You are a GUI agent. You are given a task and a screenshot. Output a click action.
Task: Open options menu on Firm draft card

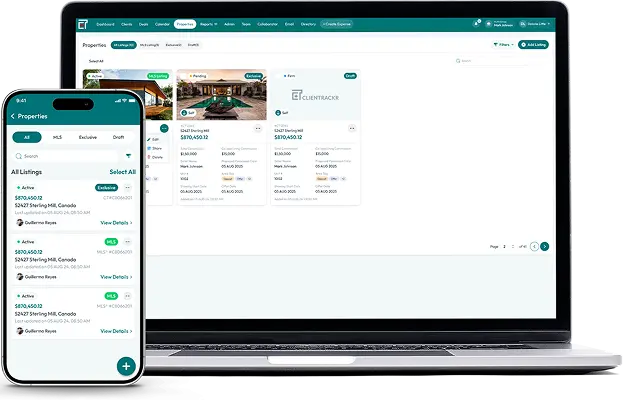tap(352, 128)
